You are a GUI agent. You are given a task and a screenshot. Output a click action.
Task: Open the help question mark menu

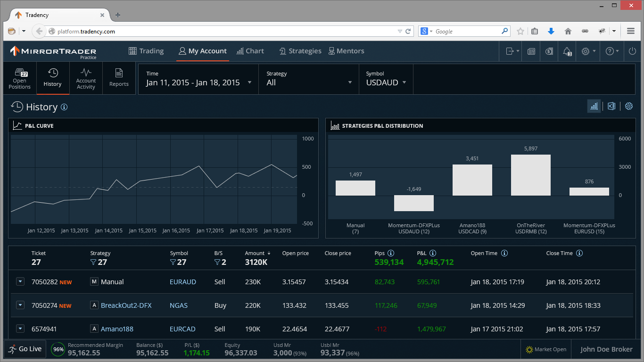pos(612,51)
